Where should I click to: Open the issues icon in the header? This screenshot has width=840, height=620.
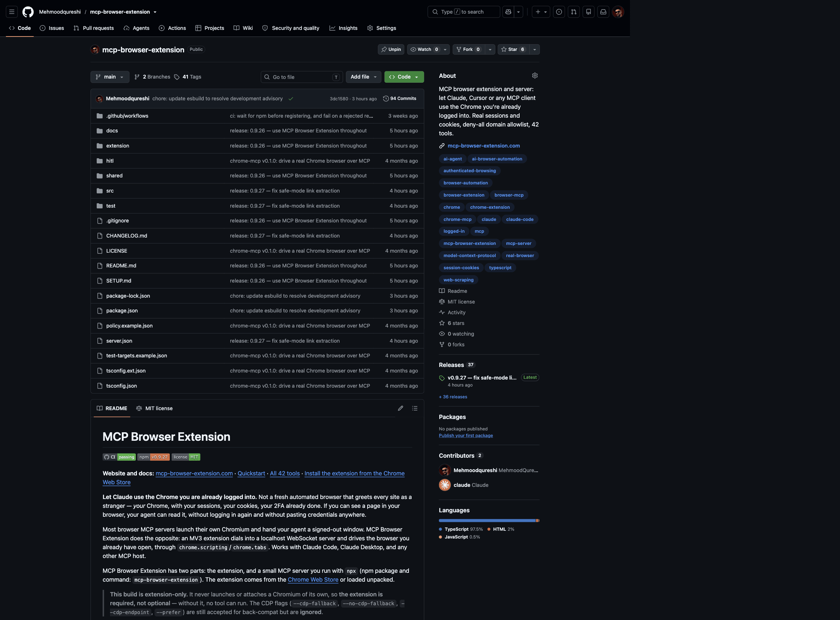click(559, 12)
